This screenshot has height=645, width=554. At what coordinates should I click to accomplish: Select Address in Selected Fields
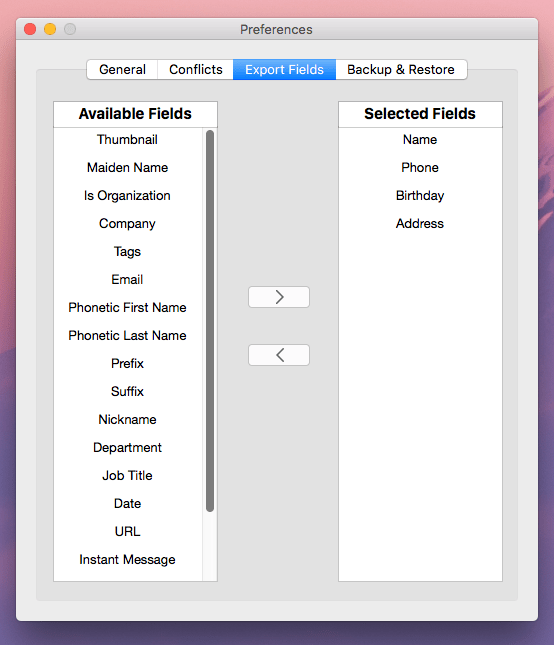(420, 224)
